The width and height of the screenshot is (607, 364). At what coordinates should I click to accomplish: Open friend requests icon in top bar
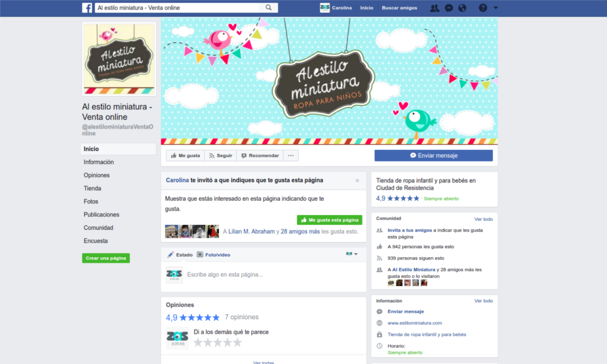434,8
